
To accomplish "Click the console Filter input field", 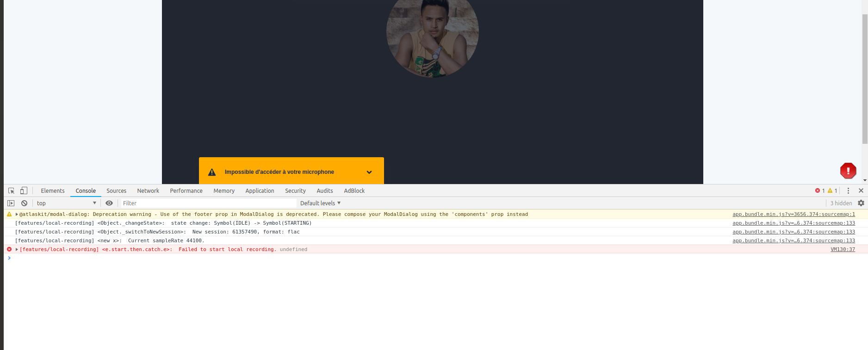I will point(208,203).
